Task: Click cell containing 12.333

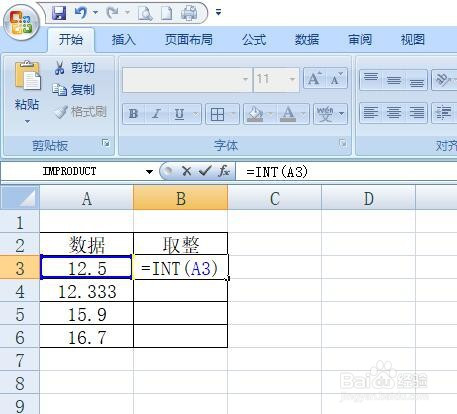Action: click(87, 291)
